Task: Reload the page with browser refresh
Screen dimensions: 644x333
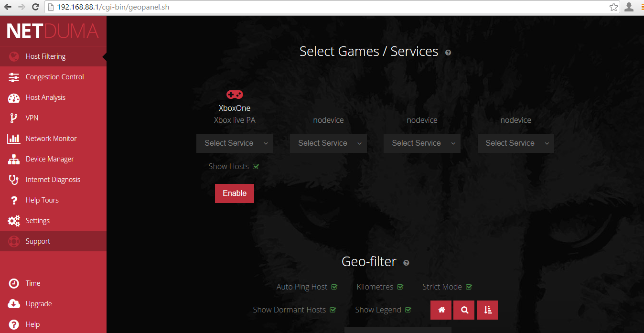Action: pos(36,7)
